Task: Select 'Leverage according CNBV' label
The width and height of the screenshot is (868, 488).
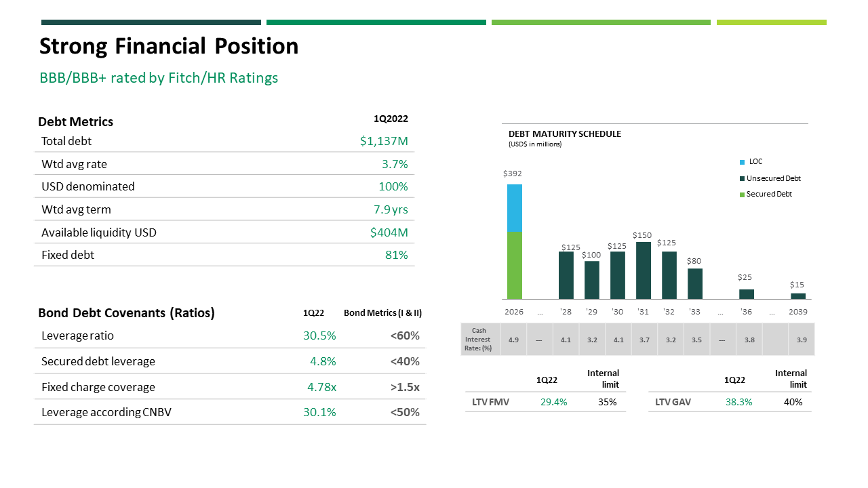Action: pyautogui.click(x=106, y=412)
